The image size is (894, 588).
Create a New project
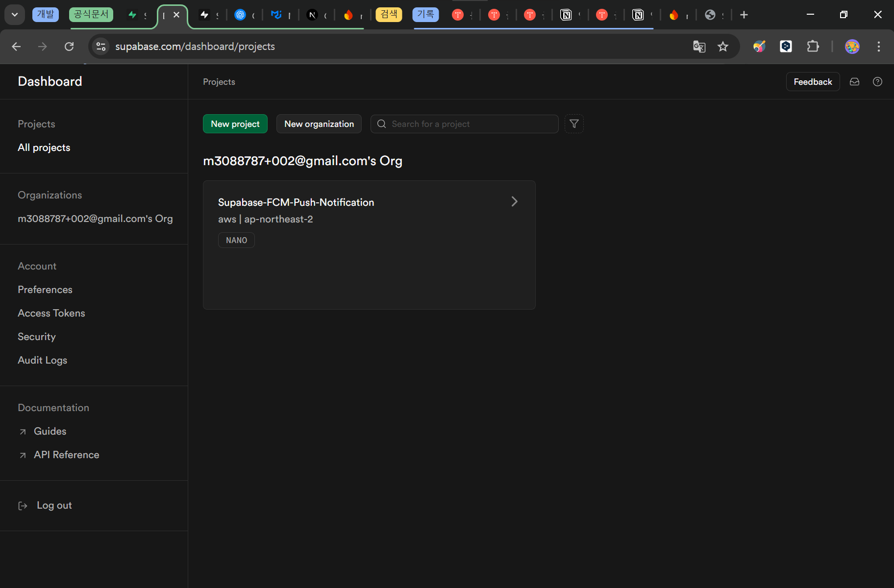pyautogui.click(x=235, y=124)
